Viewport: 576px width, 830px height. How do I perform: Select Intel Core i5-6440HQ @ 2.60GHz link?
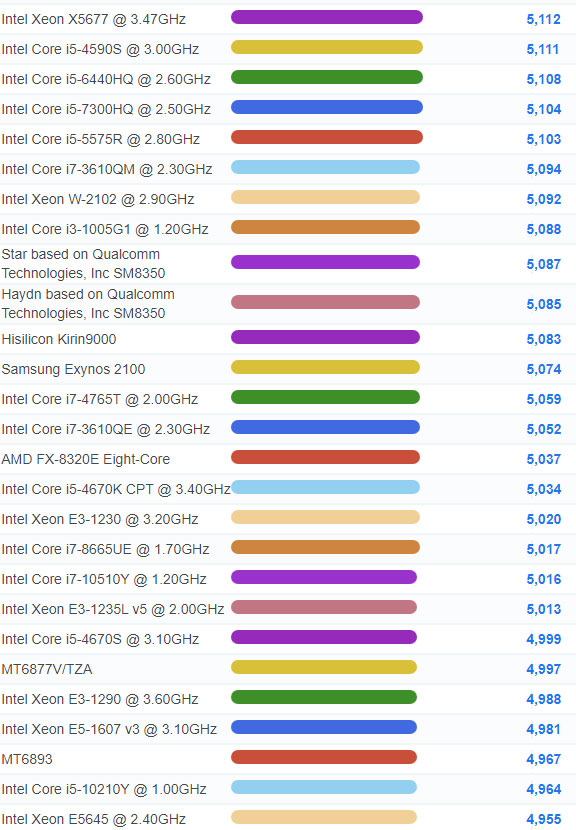tap(106, 79)
